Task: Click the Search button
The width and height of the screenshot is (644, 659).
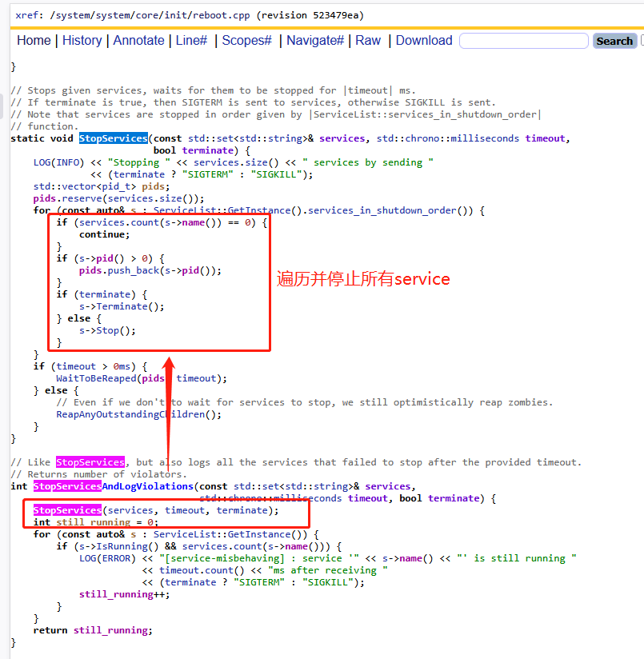Action: point(614,40)
